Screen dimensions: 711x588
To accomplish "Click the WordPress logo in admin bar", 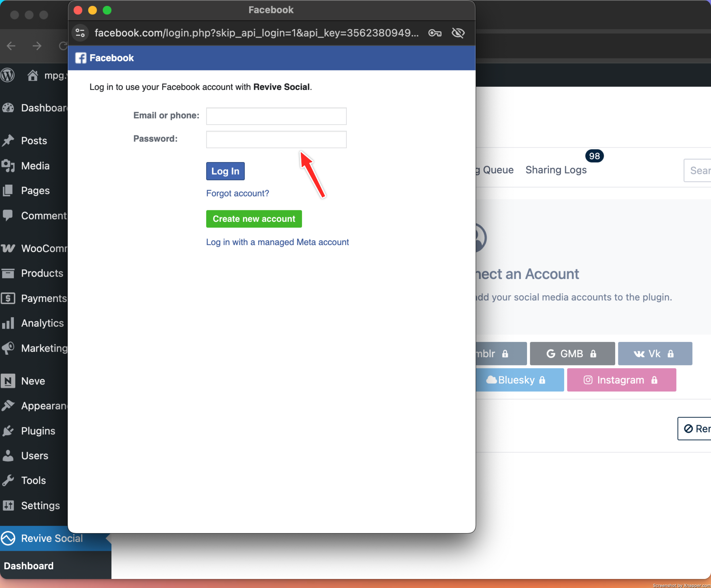I will point(8,75).
